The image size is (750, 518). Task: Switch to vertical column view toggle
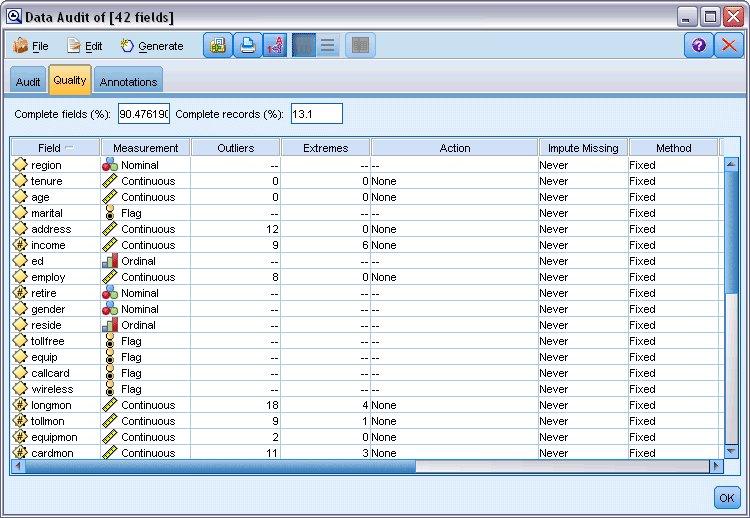pyautogui.click(x=304, y=45)
